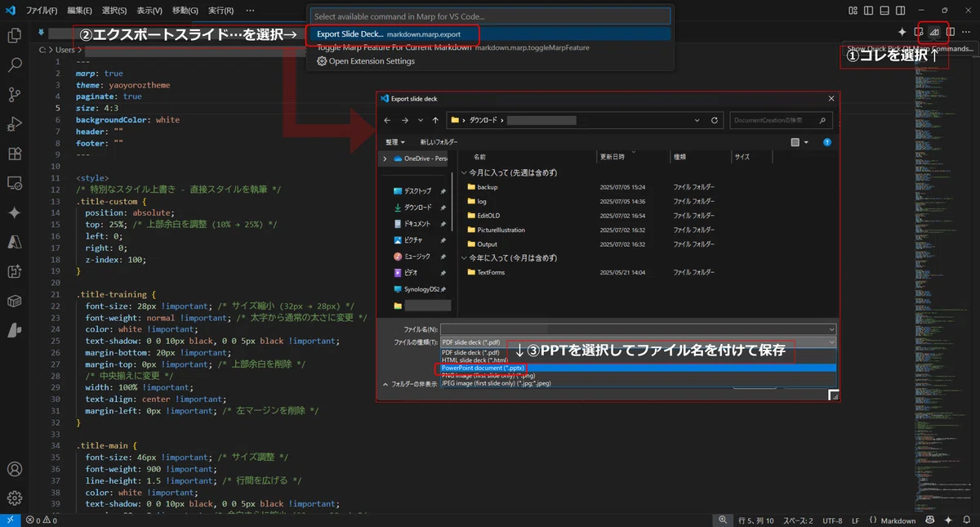Open the Accounts menu in the activity bar
Image resolution: width=980 pixels, height=527 pixels.
pyautogui.click(x=14, y=470)
